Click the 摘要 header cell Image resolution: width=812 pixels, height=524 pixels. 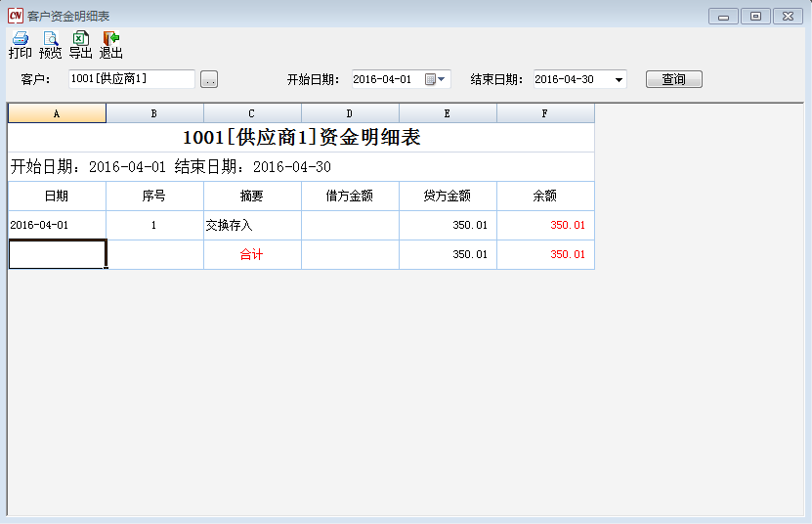click(252, 196)
